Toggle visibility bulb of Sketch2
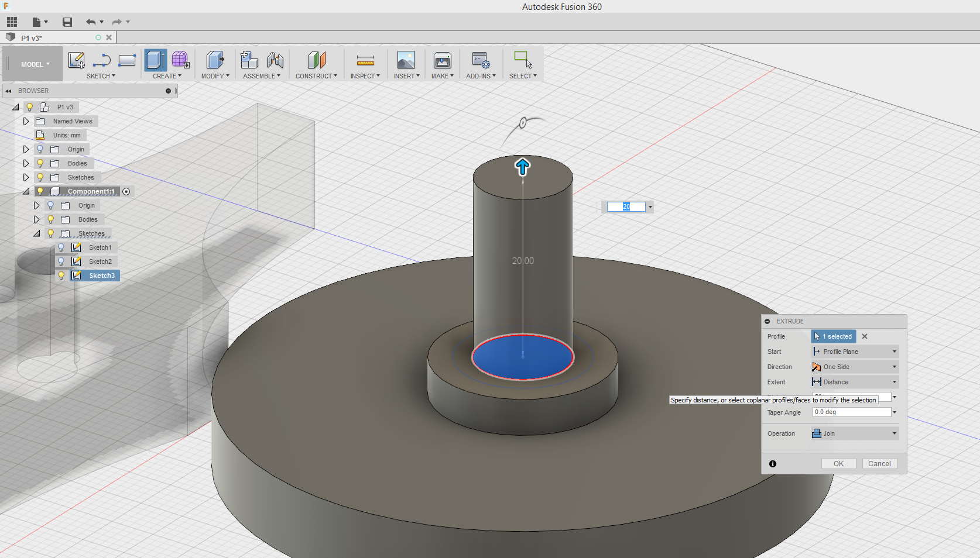The height and width of the screenshot is (558, 980). (x=61, y=261)
